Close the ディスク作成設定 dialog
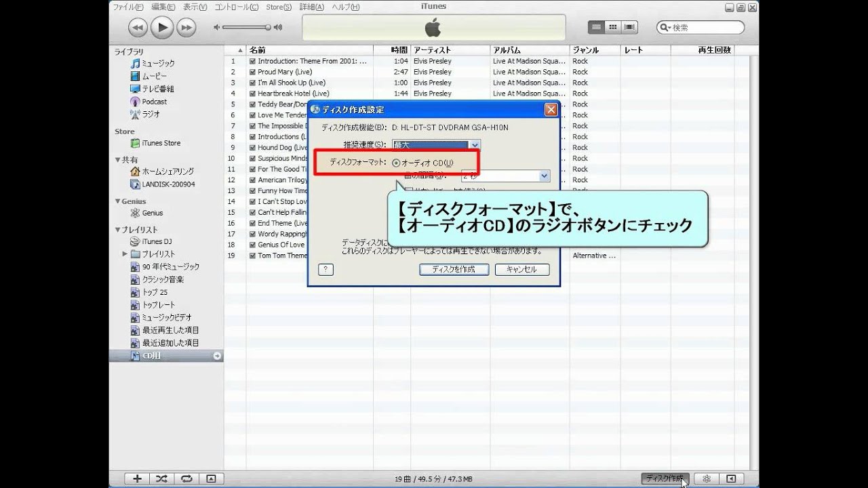Screen dimensions: 868x488 coord(551,110)
